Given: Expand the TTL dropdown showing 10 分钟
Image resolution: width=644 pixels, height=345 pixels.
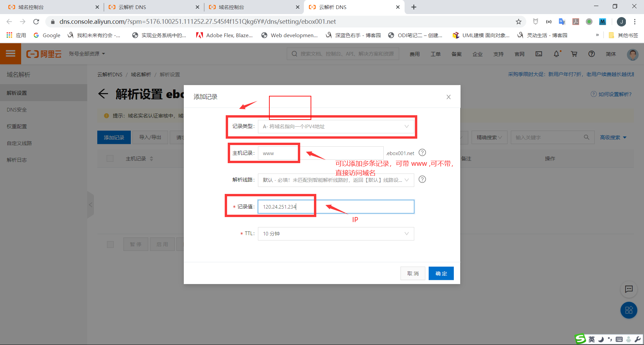Looking at the screenshot, I should point(336,233).
